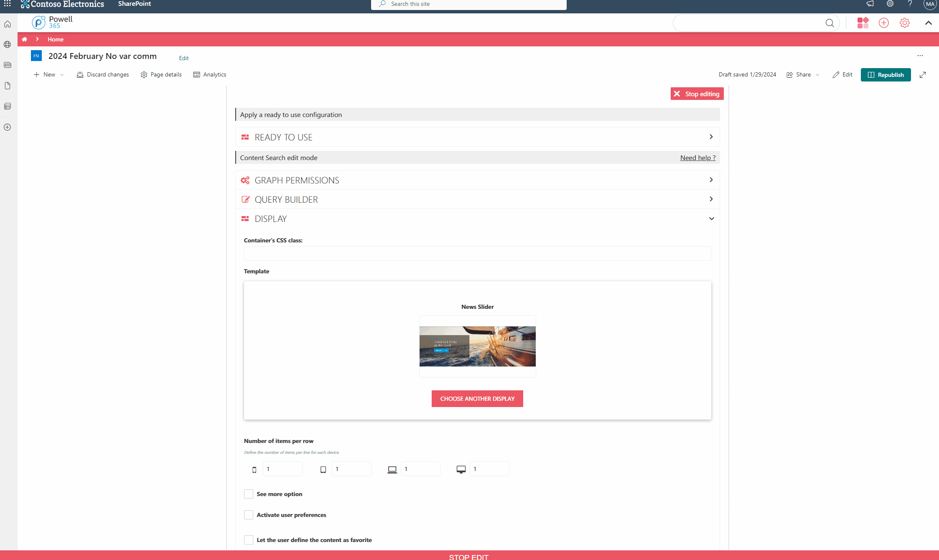The height and width of the screenshot is (560, 939).
Task: Expand the GRAPH PERMISSIONS section
Action: click(x=477, y=180)
